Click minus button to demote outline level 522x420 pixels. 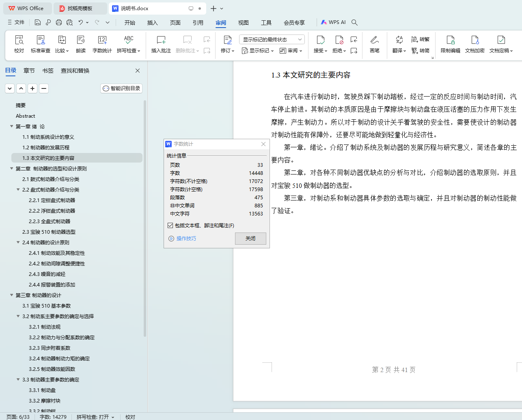click(44, 88)
